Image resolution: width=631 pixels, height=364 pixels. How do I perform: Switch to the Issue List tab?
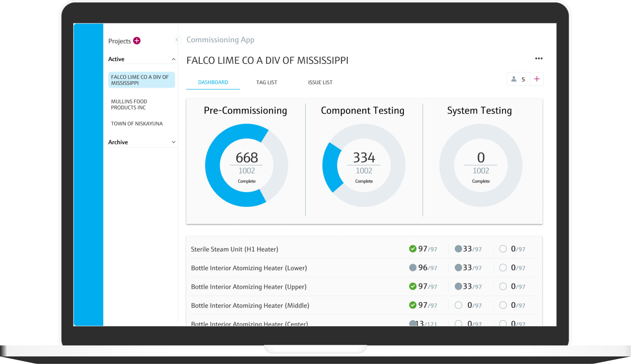320,82
